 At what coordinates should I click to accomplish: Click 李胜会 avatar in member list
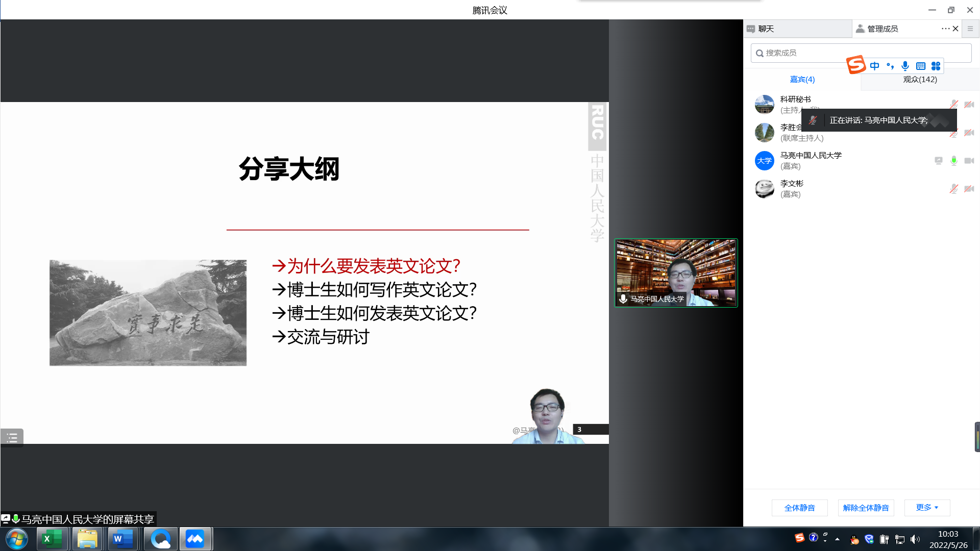pos(765,133)
